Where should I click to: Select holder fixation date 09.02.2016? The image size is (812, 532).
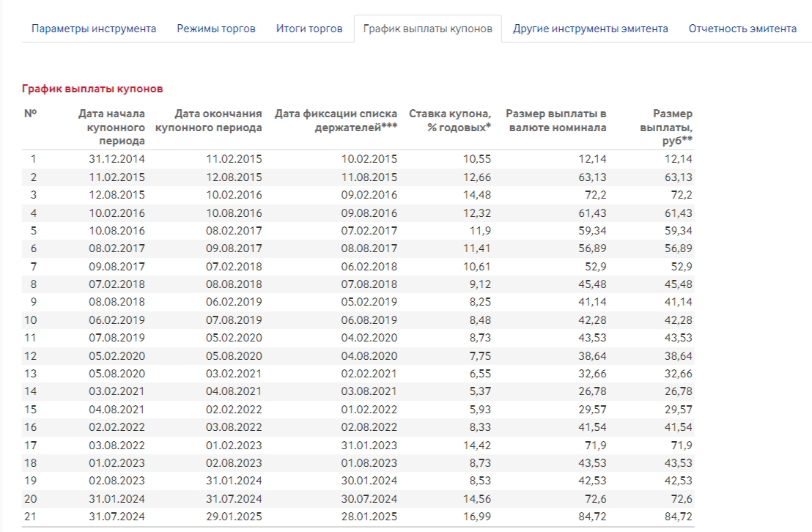(369, 195)
